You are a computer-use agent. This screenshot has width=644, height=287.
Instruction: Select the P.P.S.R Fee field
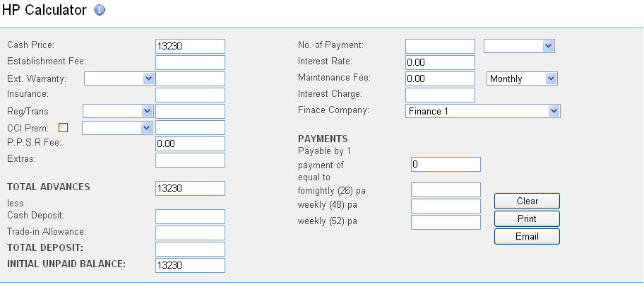(190, 143)
